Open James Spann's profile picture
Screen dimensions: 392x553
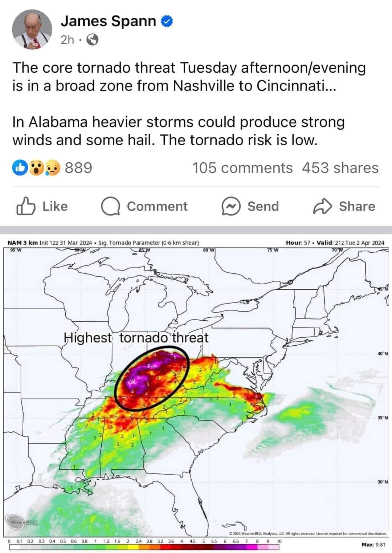(32, 29)
